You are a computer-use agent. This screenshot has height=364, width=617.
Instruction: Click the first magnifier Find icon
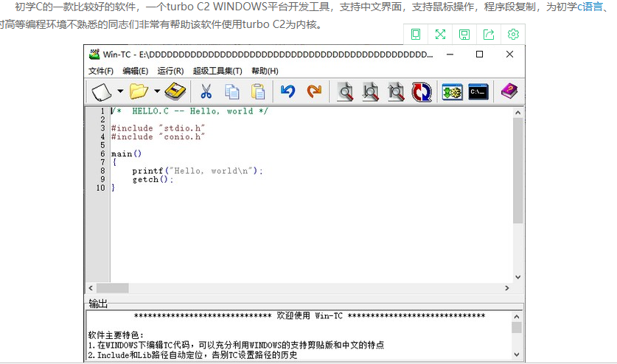coord(345,91)
